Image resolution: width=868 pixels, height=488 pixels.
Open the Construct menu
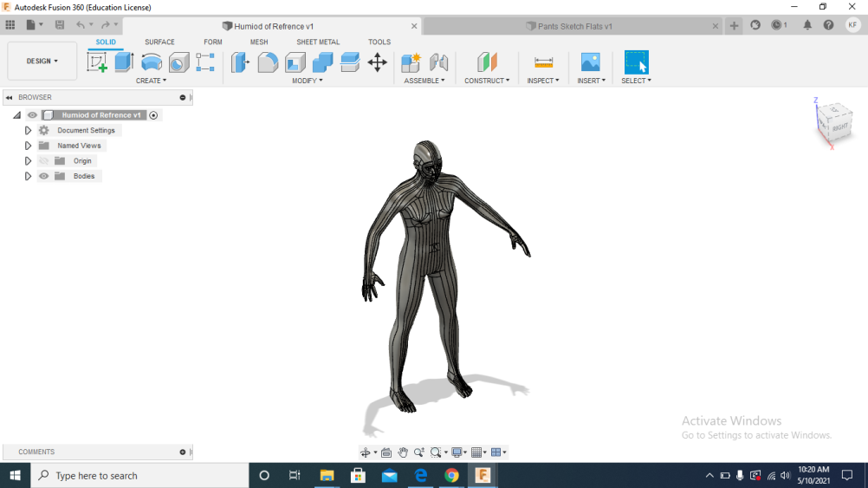coord(487,81)
